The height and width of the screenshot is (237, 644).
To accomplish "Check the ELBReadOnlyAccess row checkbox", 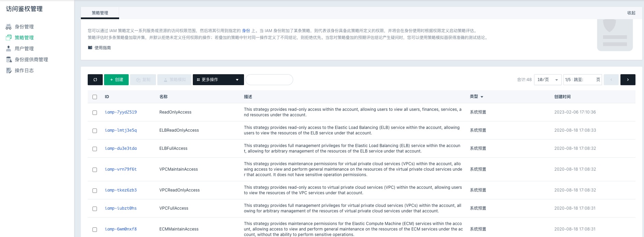I will [x=95, y=131].
